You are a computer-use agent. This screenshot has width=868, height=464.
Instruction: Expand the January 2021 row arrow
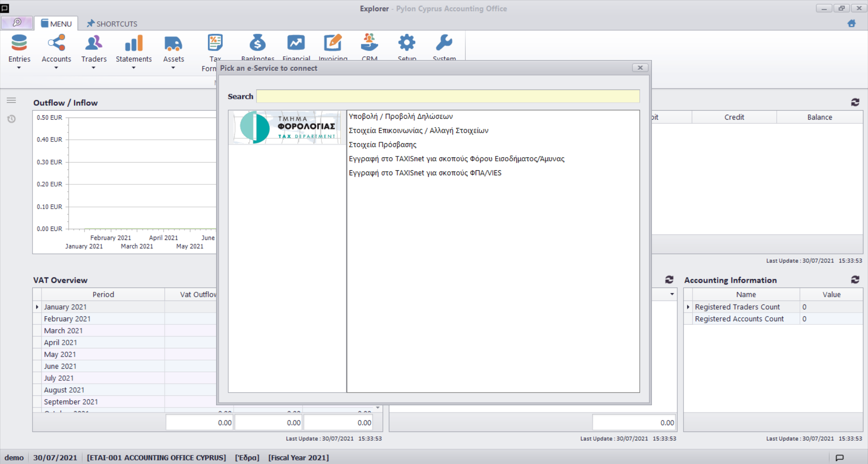(37, 307)
